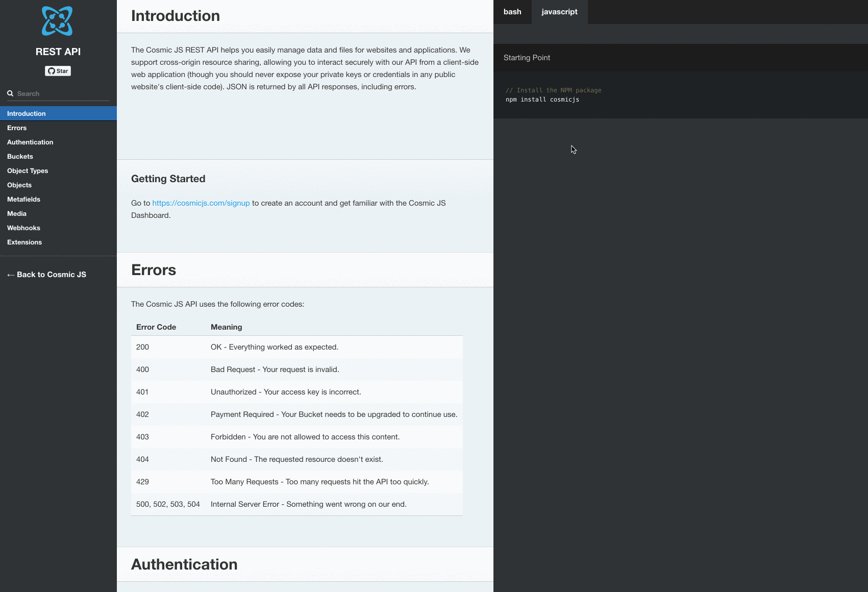868x592 pixels.
Task: Click the Authentication section heading
Action: pyautogui.click(x=184, y=564)
